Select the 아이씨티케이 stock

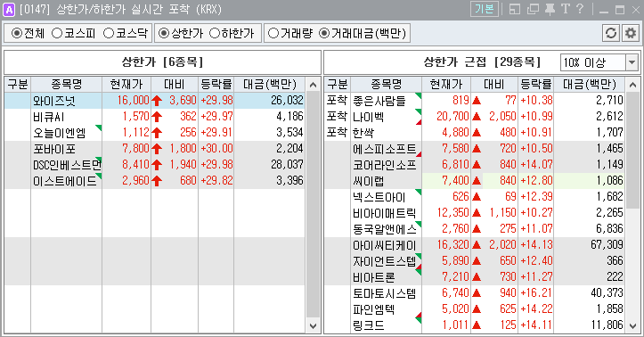pyautogui.click(x=385, y=245)
